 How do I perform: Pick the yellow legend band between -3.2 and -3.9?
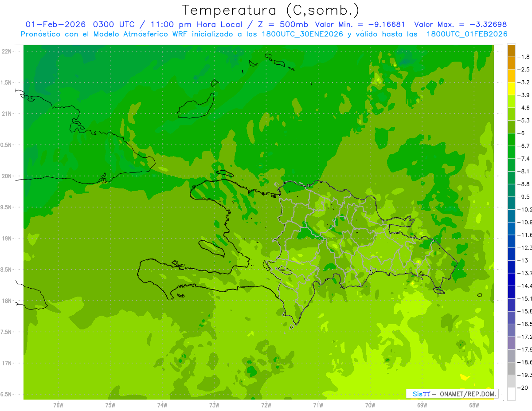coord(511,89)
